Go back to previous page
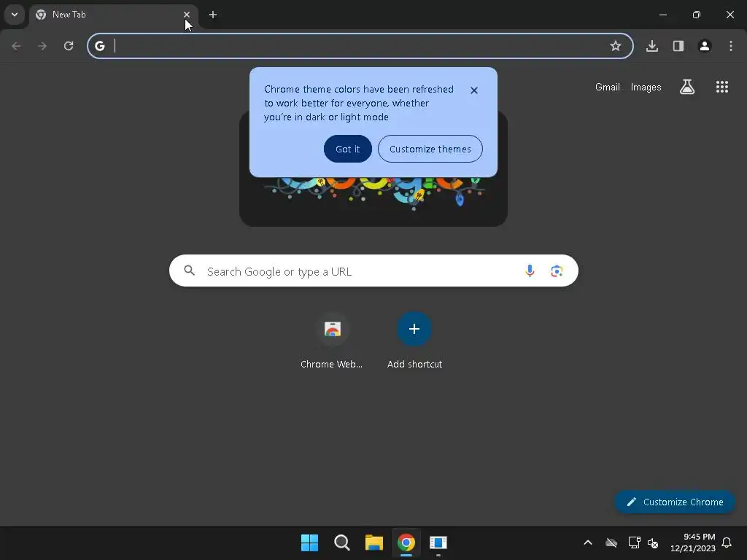Screen dimensions: 747x560 click(16, 46)
